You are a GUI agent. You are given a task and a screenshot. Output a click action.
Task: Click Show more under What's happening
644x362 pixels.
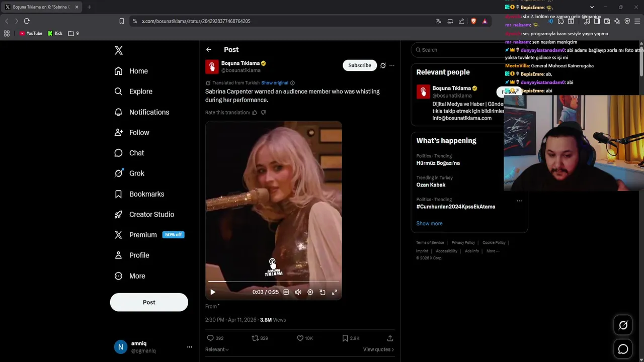(x=429, y=224)
